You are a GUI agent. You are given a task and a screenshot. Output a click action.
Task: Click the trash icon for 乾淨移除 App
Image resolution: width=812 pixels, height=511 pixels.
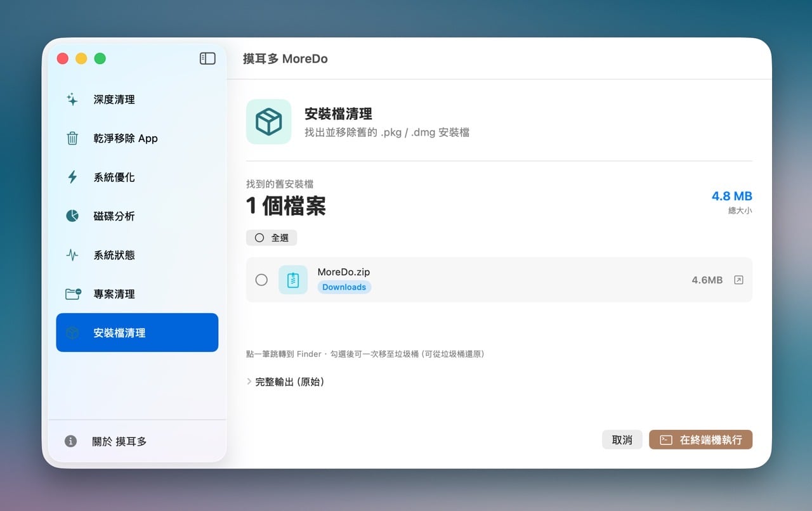point(72,138)
